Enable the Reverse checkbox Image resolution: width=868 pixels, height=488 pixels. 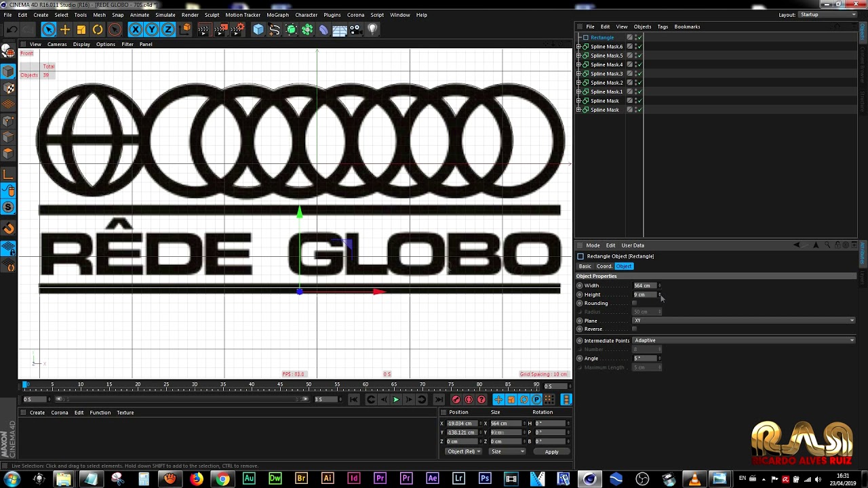pyautogui.click(x=635, y=329)
